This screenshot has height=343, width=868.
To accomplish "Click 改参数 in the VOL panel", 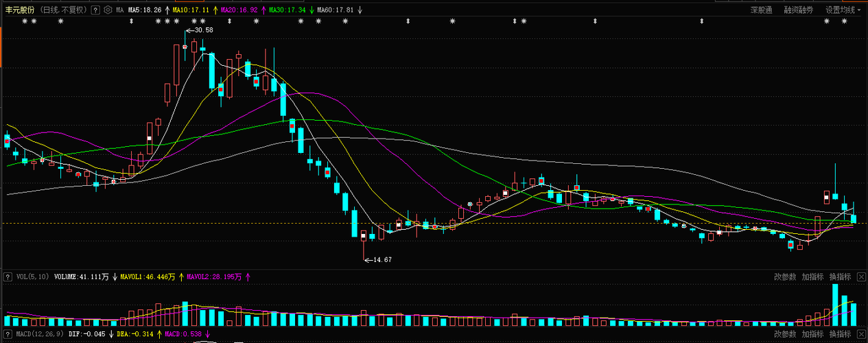I will point(785,277).
